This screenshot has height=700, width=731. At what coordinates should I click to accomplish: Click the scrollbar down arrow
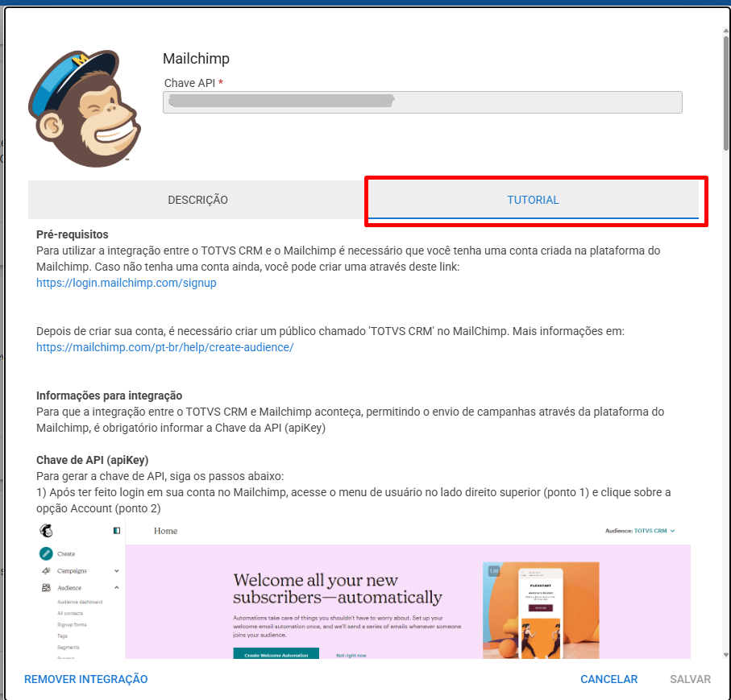(x=726, y=655)
